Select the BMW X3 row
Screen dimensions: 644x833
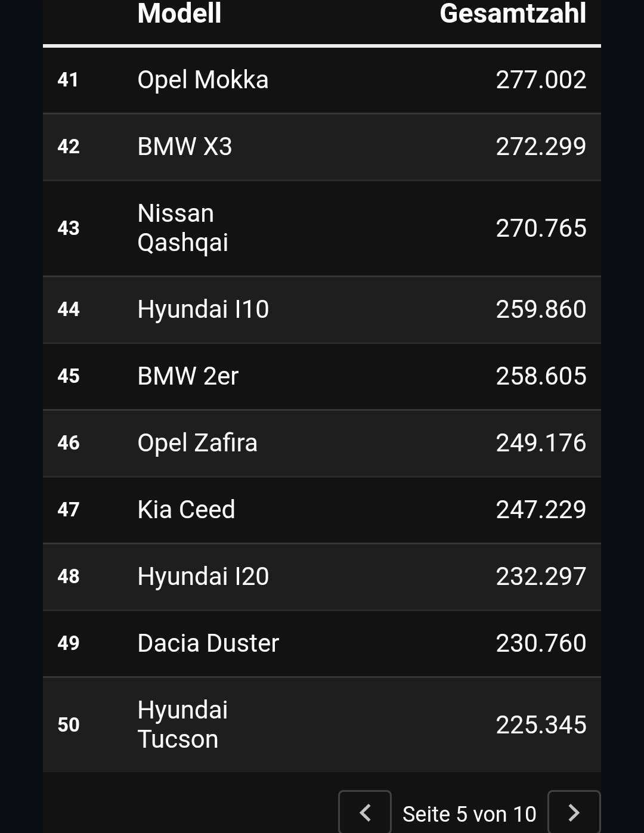[322, 147]
